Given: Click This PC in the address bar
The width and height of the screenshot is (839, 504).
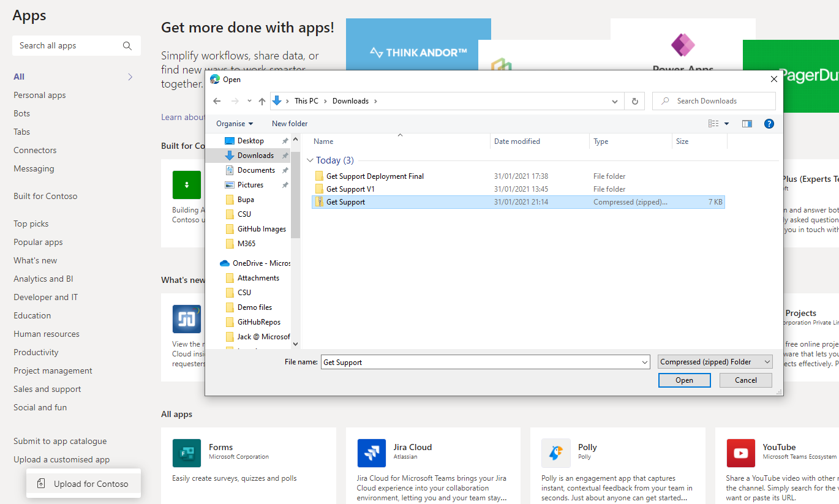Looking at the screenshot, I should [x=306, y=101].
